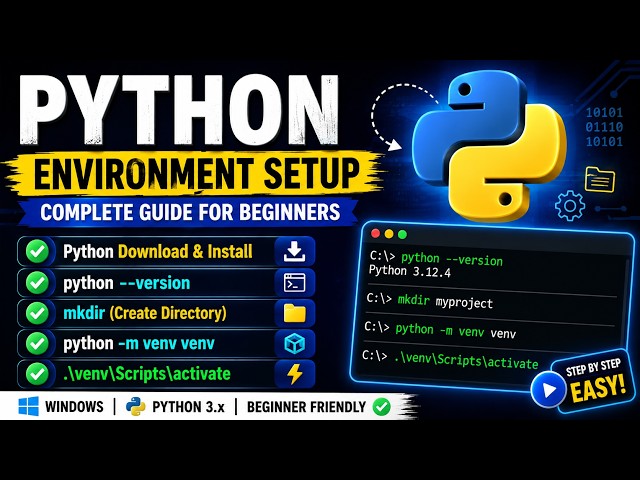Screen dimensions: 640x480
Task: Click the 'PYTHON 3.x' label
Action: point(189,407)
